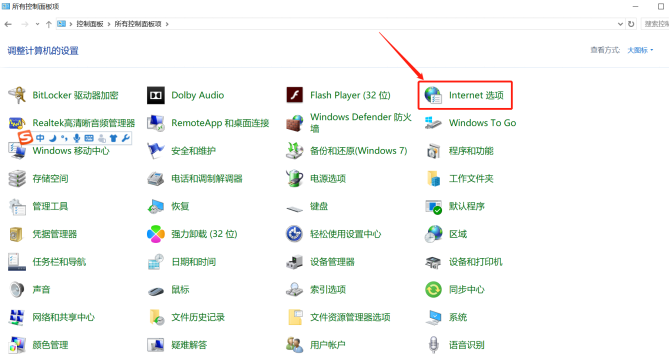Click the Sogou S logo icon
The width and height of the screenshot is (669, 363).
[x=25, y=137]
